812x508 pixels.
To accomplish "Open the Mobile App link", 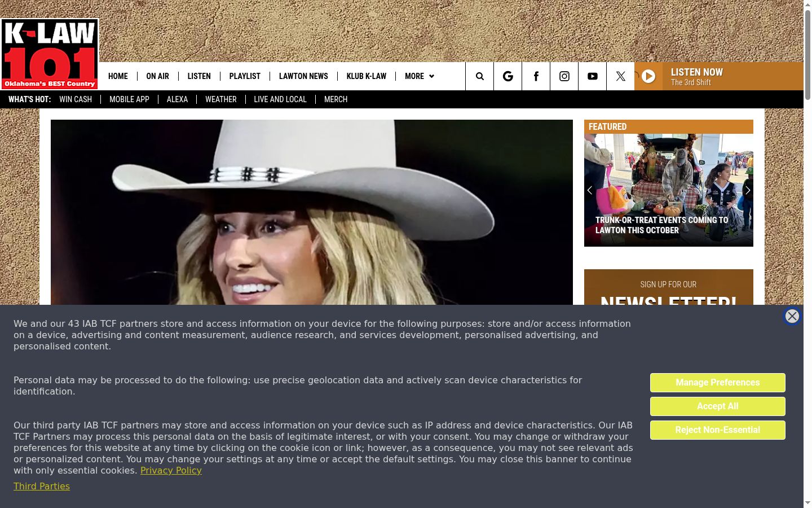I will pyautogui.click(x=129, y=99).
